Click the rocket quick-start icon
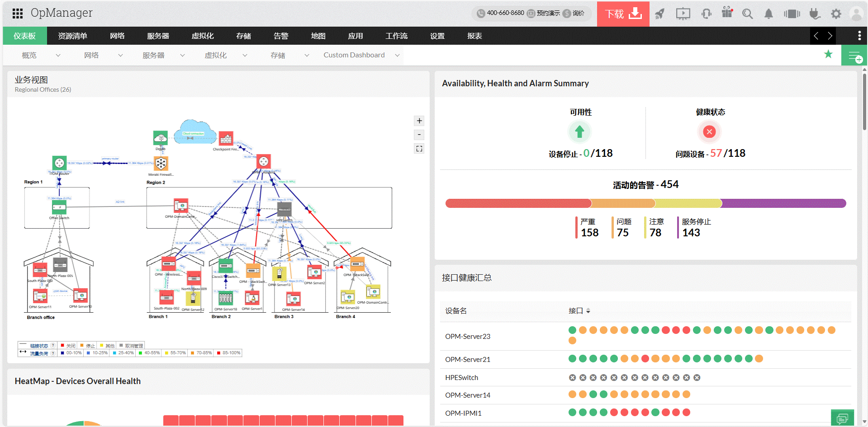868x427 pixels. pos(659,14)
